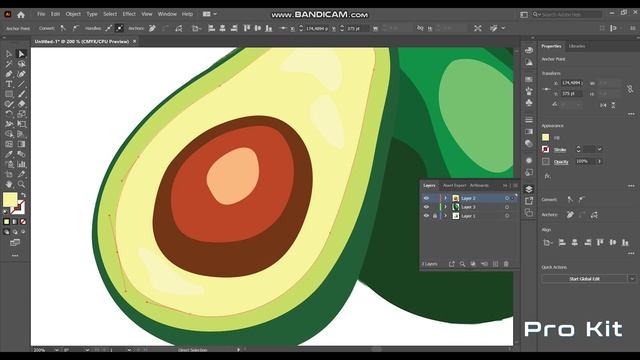The image size is (640, 360).
Task: Open opacity dropdown arrow in Properties
Action: [600, 162]
